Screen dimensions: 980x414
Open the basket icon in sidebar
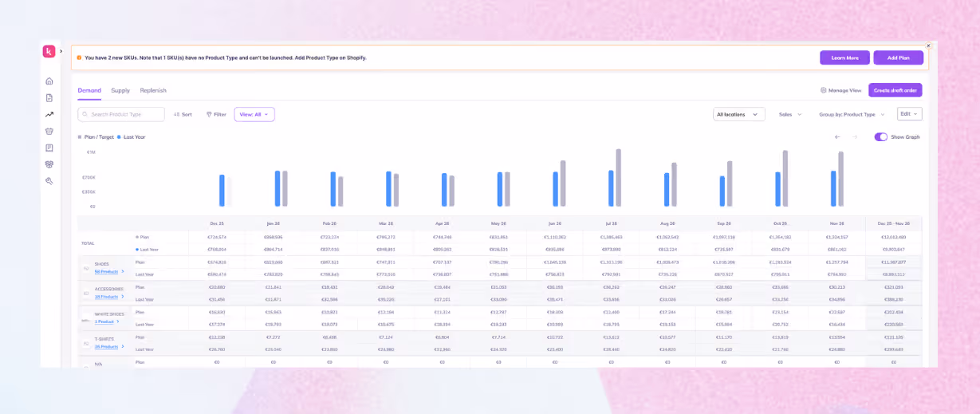point(49,131)
